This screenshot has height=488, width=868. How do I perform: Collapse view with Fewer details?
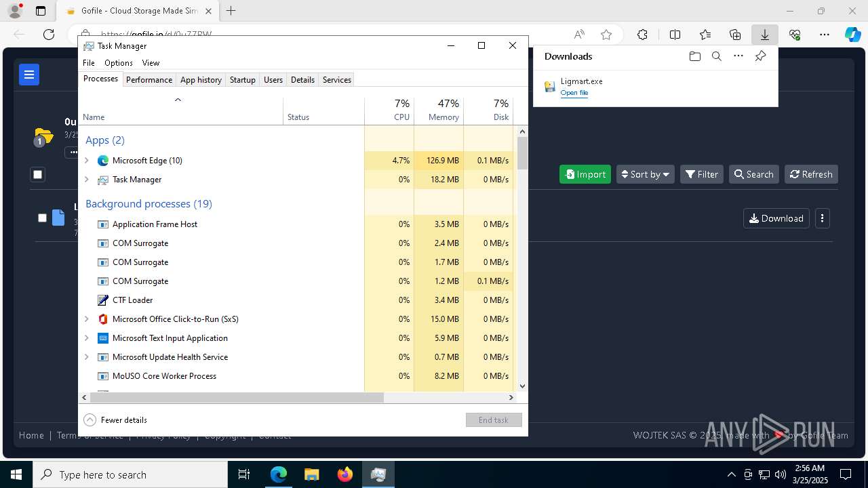tap(115, 420)
